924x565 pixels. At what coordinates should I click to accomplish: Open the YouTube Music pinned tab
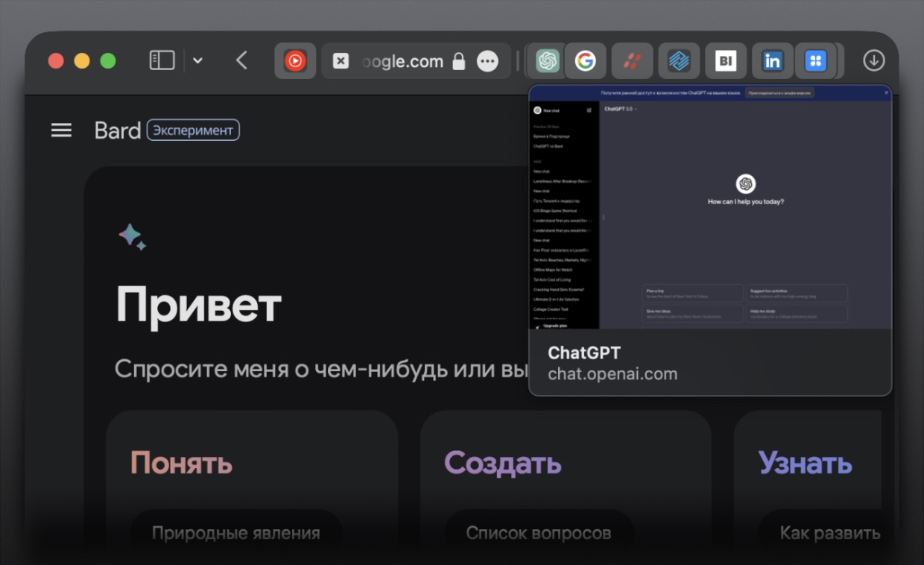pyautogui.click(x=295, y=61)
